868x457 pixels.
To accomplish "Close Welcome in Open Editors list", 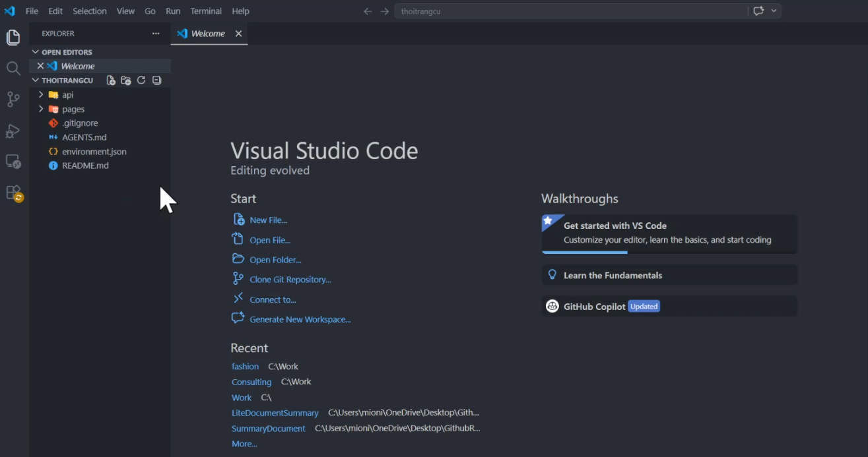I will (40, 66).
